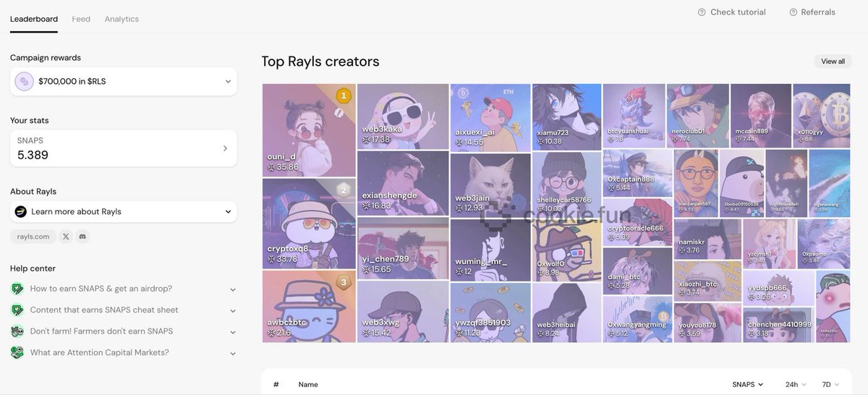Click the bronze rank 3 badge on awbczbtc
The image size is (868, 395).
tap(344, 282)
